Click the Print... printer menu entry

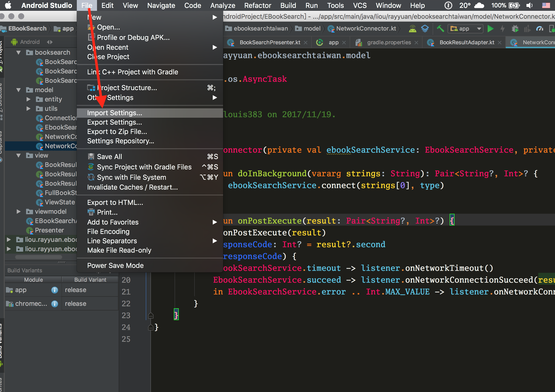coord(150,212)
